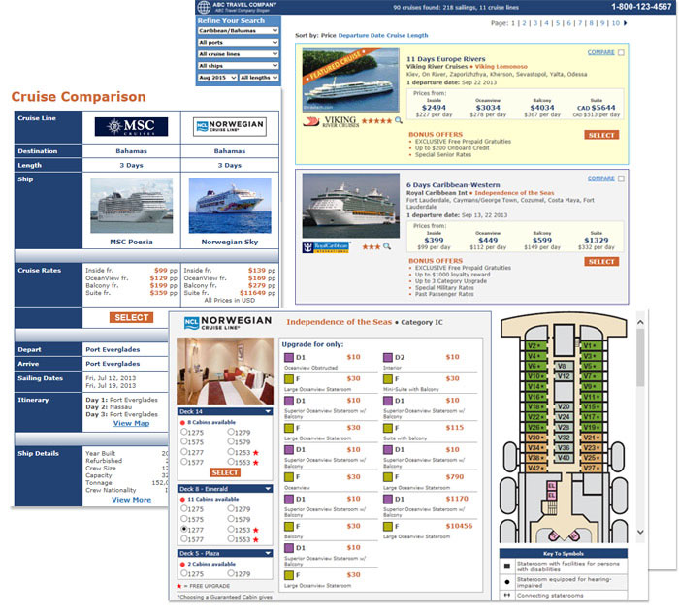Click purple D1 swatch for Oceanview Obstructed

tap(289, 357)
